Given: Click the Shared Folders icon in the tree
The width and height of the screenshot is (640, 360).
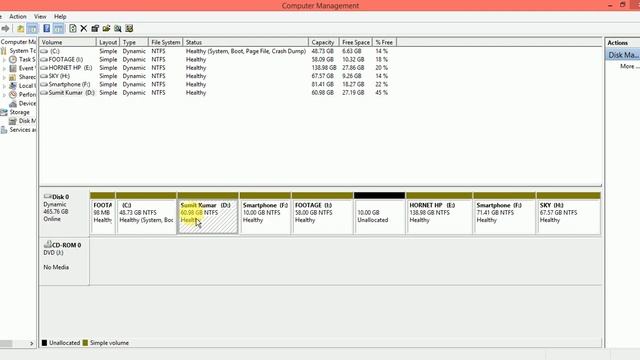Looking at the screenshot, I should point(13,77).
